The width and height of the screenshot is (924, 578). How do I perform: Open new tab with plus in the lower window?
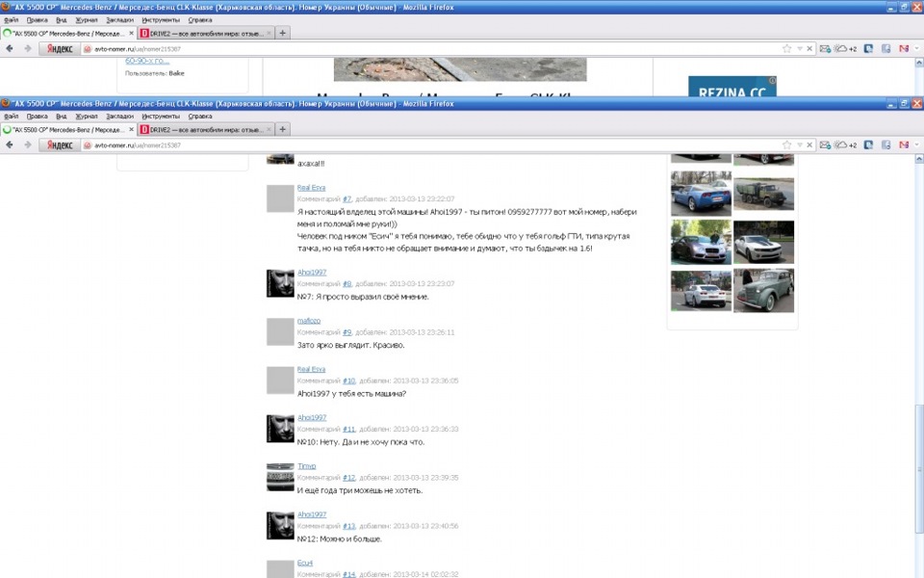tap(282, 129)
